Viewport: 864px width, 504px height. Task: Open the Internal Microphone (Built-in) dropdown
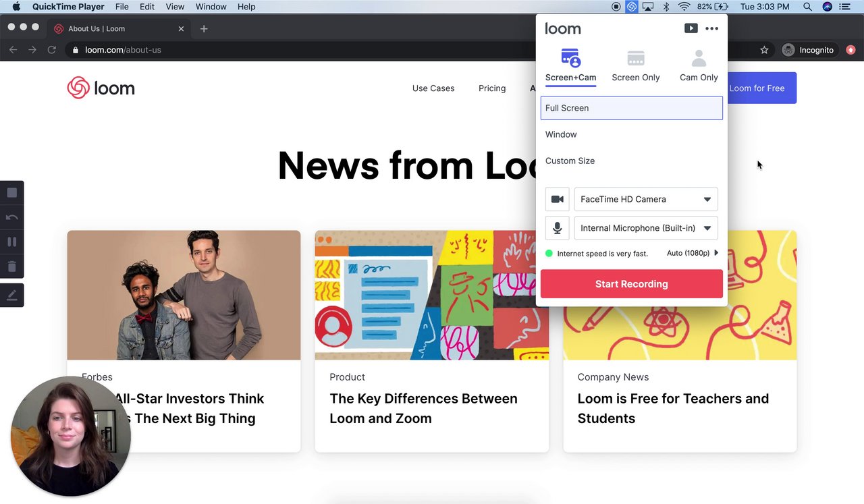click(x=646, y=228)
